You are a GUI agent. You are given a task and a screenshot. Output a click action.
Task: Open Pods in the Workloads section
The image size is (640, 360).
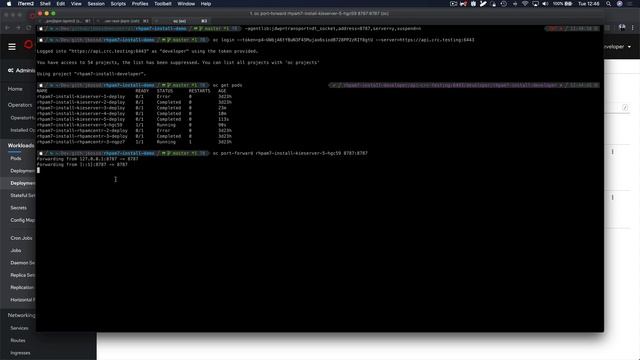[x=16, y=158]
